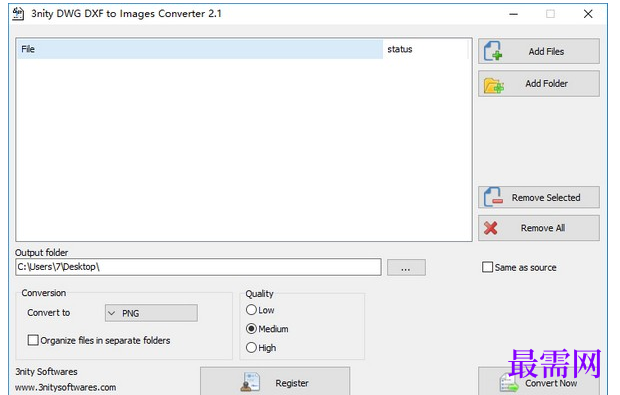Browse output folder with the ... button
This screenshot has width=620, height=395.
tap(406, 268)
